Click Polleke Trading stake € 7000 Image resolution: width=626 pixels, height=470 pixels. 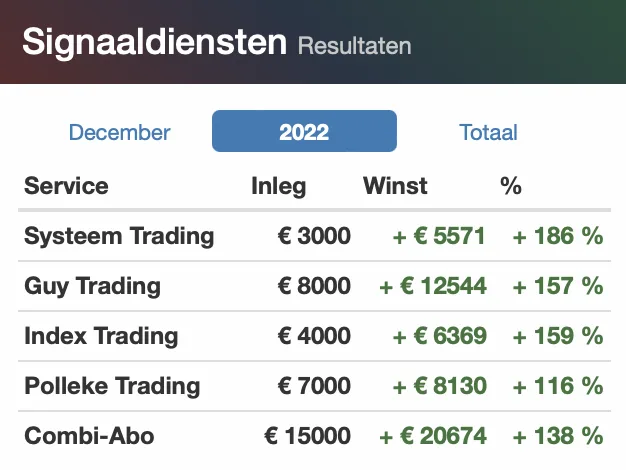pyautogui.click(x=314, y=386)
